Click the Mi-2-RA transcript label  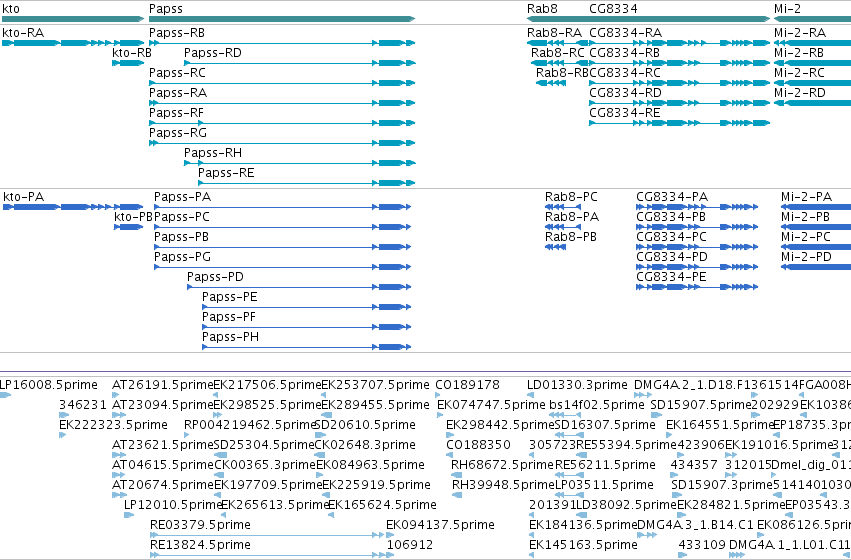[800, 33]
